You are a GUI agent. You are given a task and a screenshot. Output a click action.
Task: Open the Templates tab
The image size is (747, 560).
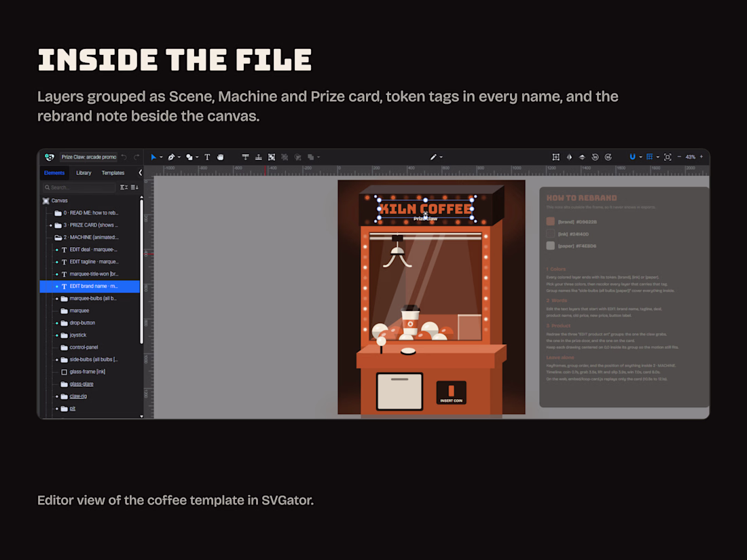(x=113, y=173)
